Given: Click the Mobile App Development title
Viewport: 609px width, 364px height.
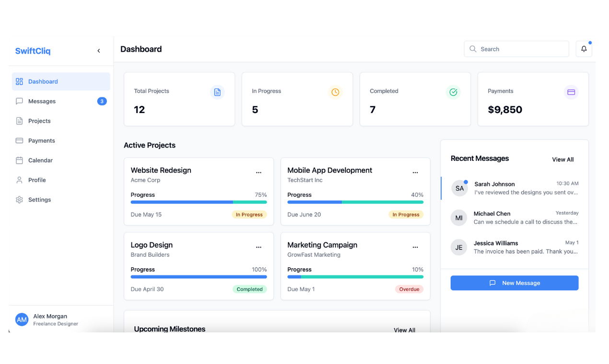Looking at the screenshot, I should click(329, 170).
